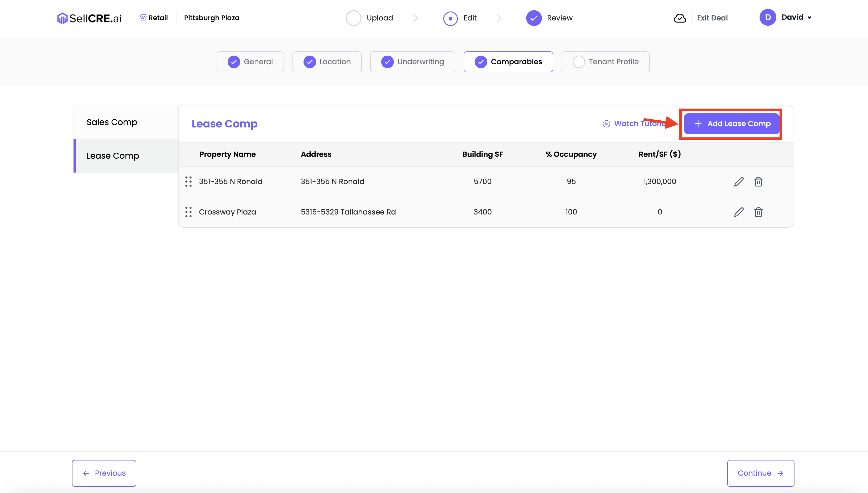The width and height of the screenshot is (868, 493).
Task: Click the SellCRE.ai logo
Action: 89,18
